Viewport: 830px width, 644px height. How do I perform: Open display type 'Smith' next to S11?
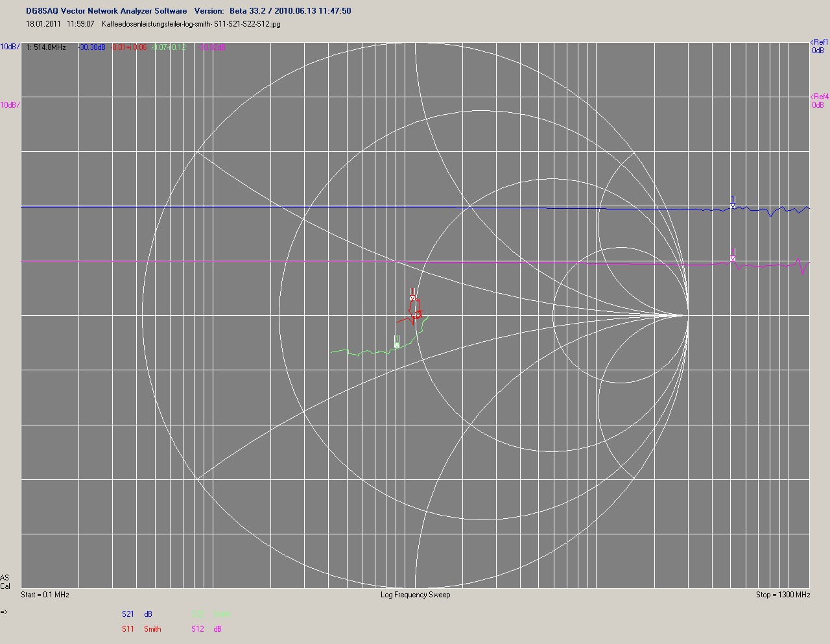coord(152,629)
